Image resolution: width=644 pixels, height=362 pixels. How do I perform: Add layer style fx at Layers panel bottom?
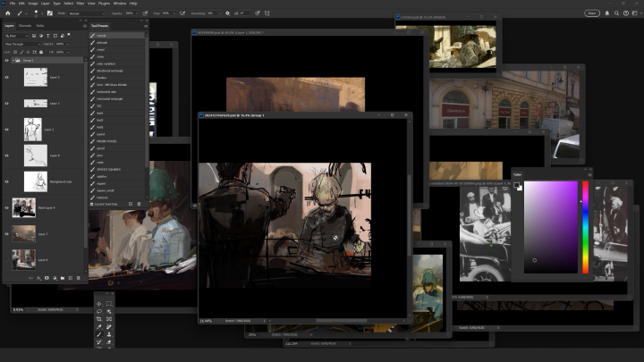(38, 278)
